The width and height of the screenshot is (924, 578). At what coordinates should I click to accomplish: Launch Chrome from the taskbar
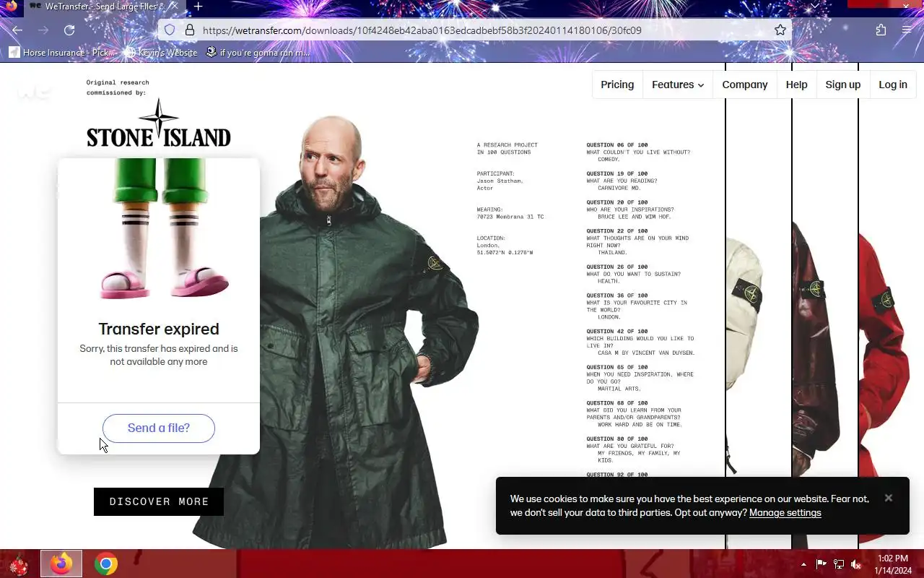[106, 564]
